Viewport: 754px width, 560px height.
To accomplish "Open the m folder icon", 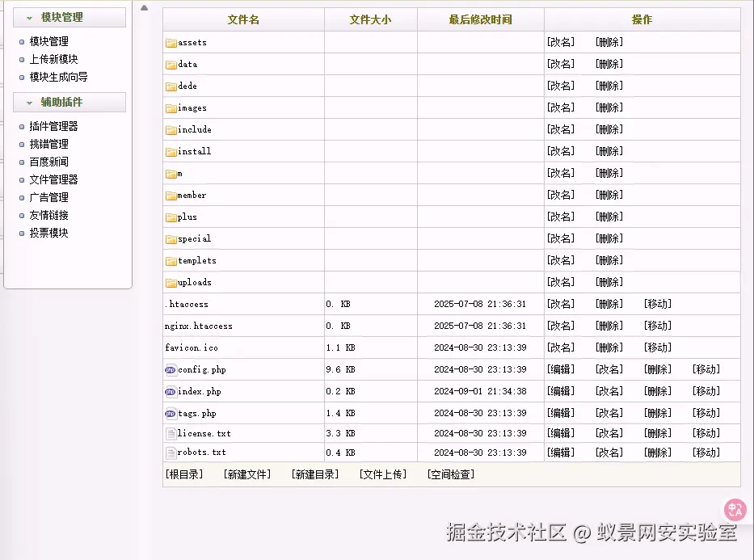I will 171,174.
